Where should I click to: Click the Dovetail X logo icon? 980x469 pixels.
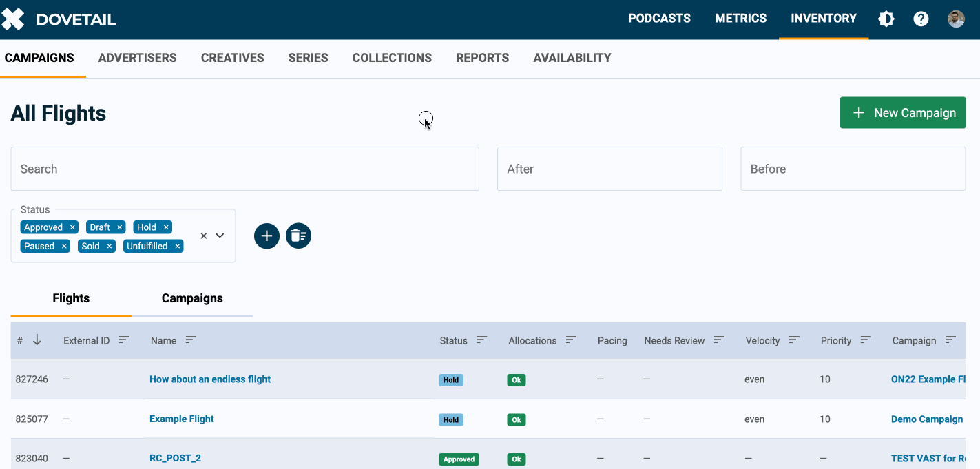(13, 19)
